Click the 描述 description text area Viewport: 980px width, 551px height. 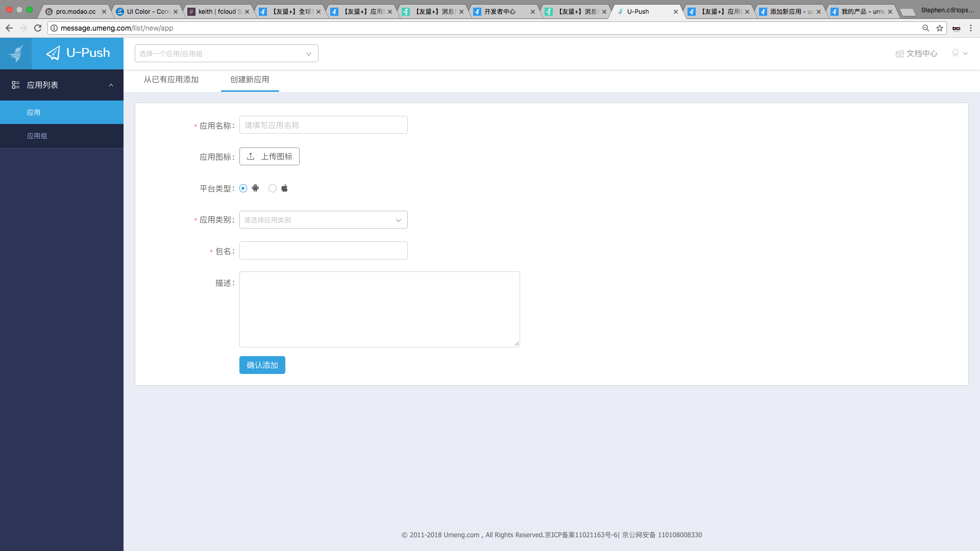(379, 309)
